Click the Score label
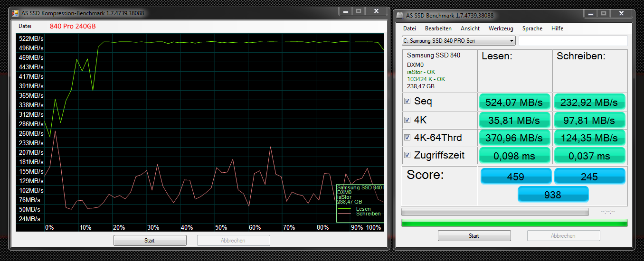The width and height of the screenshot is (644, 261). point(425,175)
